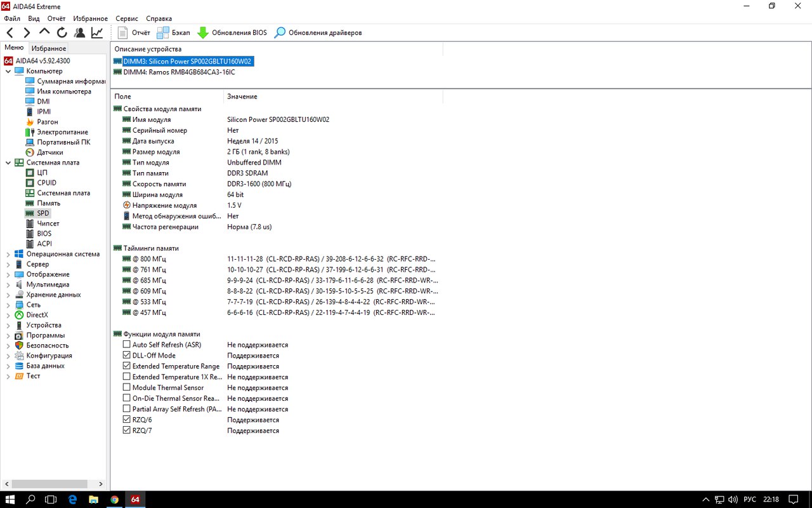Switch to the Избранное sidebar tab
Screen dimensions: 812x508
[49, 48]
